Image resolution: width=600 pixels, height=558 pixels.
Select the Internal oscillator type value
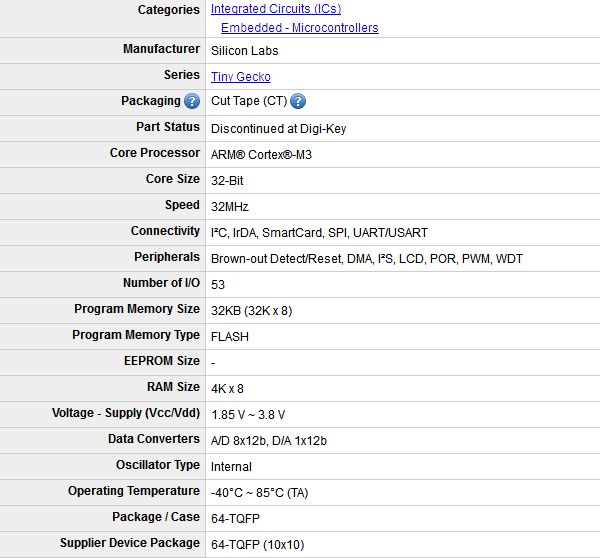click(231, 467)
